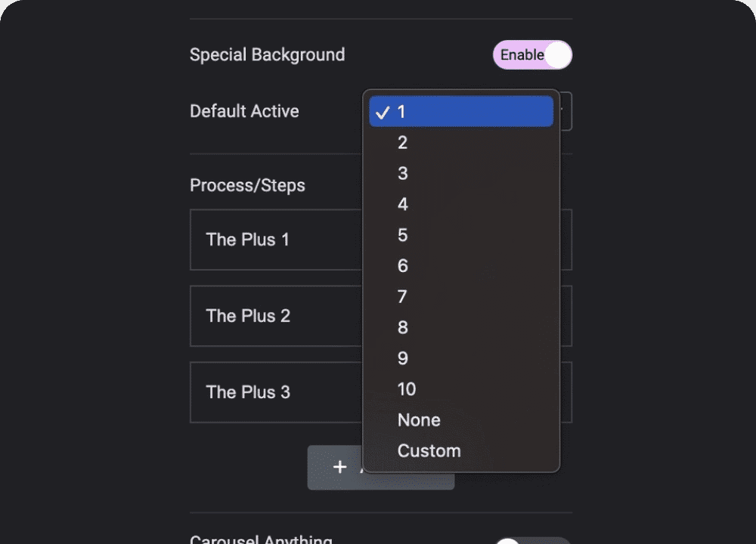The width and height of the screenshot is (756, 544).
Task: Select 5 as the default active
Action: click(403, 236)
